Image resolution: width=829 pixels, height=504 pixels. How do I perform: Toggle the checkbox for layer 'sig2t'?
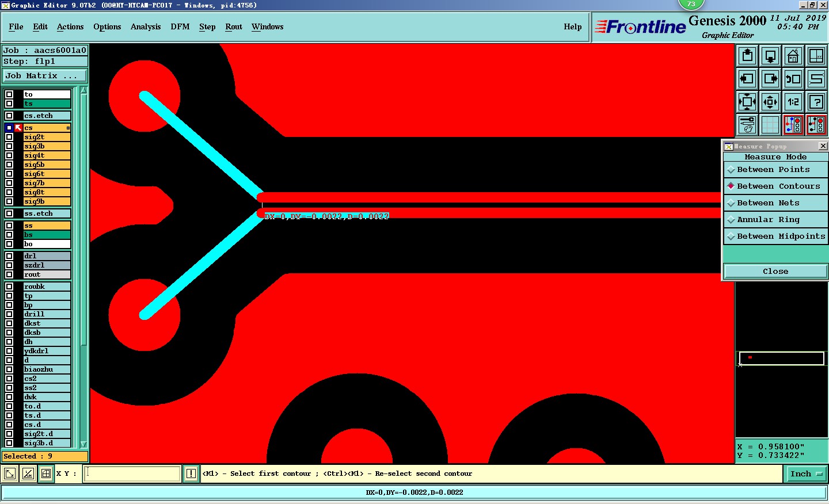(x=9, y=137)
